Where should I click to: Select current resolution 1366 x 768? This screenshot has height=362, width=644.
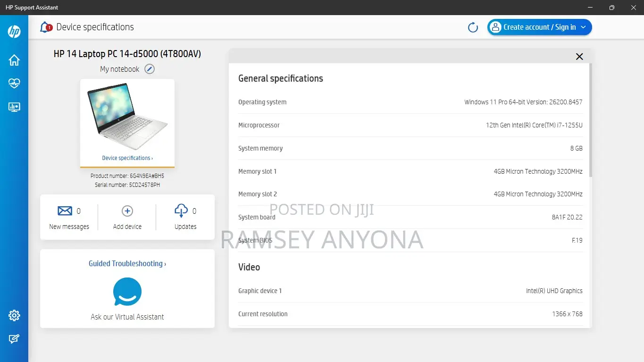click(568, 314)
